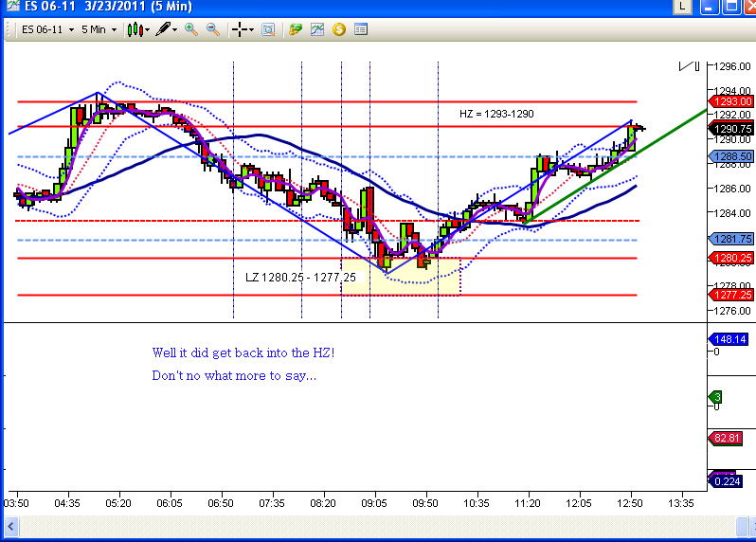Select the blue 1281.75 price marker

tap(732, 239)
